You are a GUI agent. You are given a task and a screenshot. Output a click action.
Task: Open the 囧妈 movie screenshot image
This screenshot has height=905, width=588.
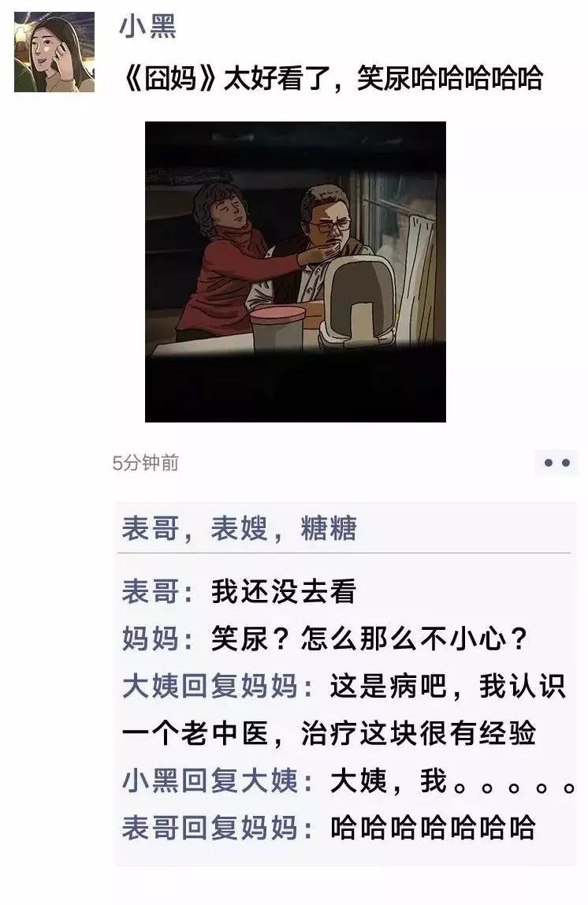(x=296, y=272)
